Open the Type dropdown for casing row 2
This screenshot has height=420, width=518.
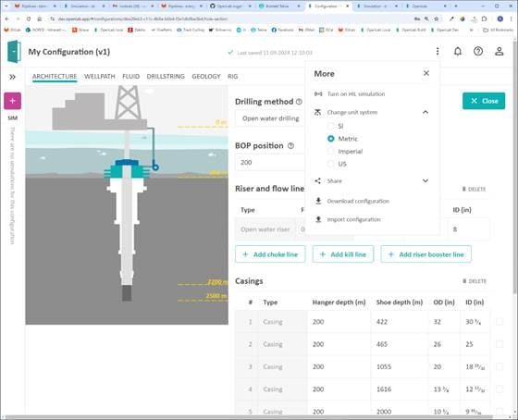click(283, 344)
